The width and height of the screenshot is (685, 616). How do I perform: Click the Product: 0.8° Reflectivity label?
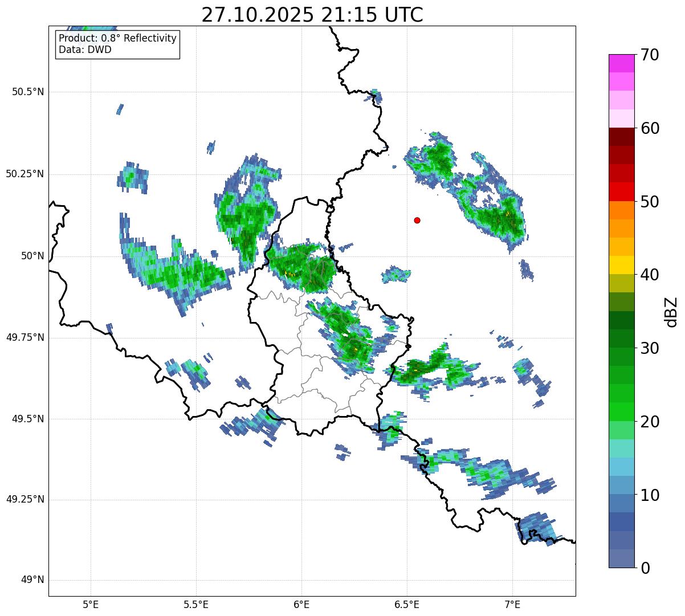[118, 39]
